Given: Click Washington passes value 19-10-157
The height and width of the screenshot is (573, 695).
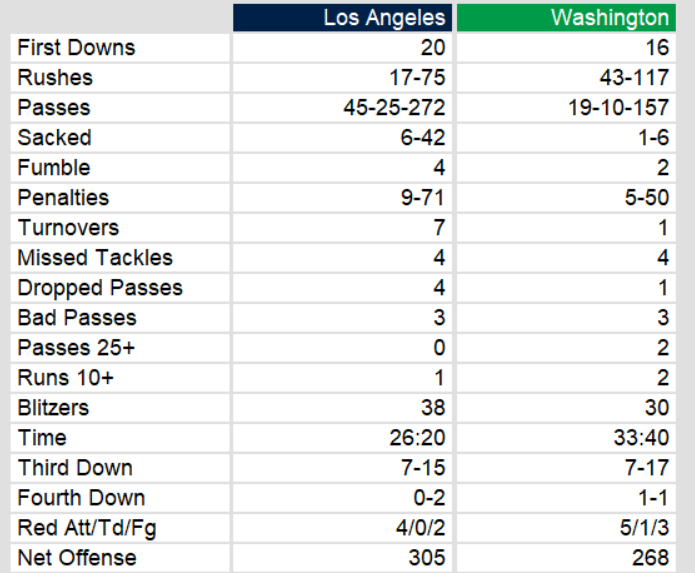Looking at the screenshot, I should coord(618,108).
